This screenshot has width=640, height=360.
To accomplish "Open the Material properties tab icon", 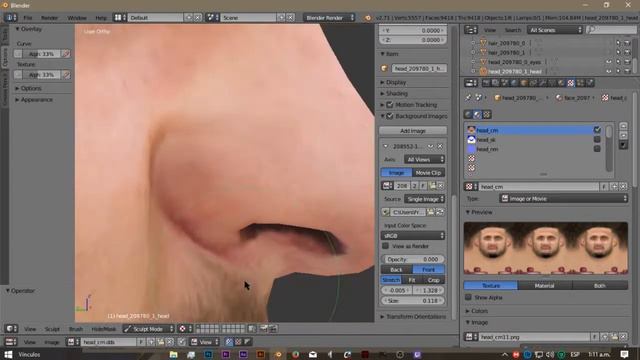I will [561, 83].
